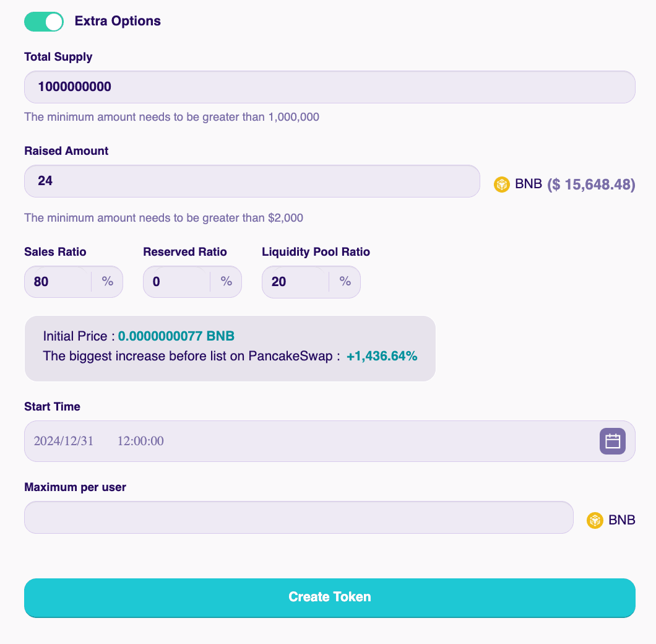Screen dimensions: 656x644
Task: Click the Start Time 12:00:00 time value
Action: (x=140, y=441)
